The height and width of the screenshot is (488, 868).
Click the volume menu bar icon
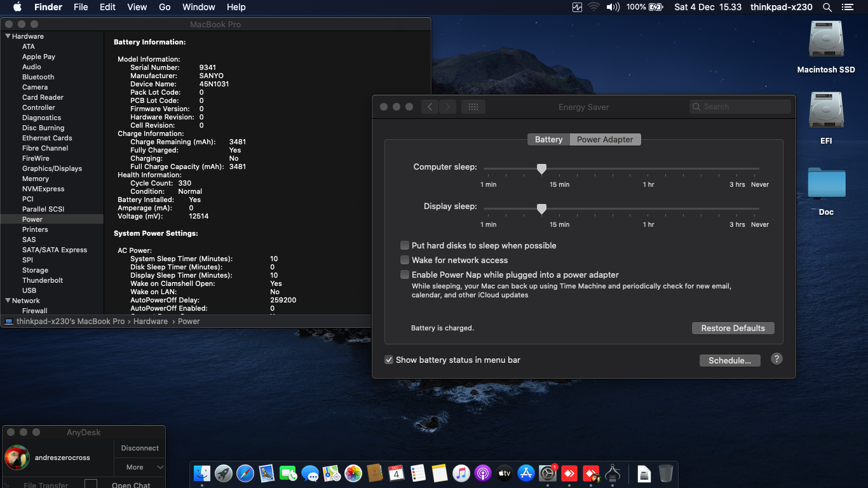tap(613, 7)
